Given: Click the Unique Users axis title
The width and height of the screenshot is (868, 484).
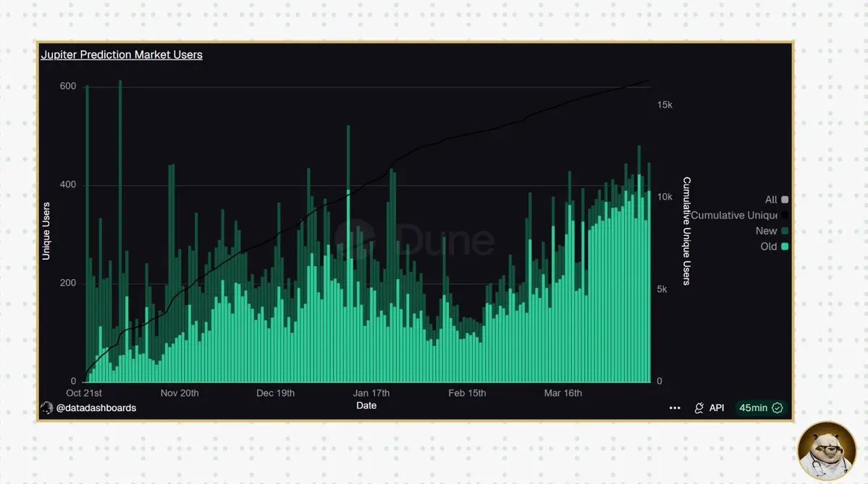Looking at the screenshot, I should click(46, 232).
